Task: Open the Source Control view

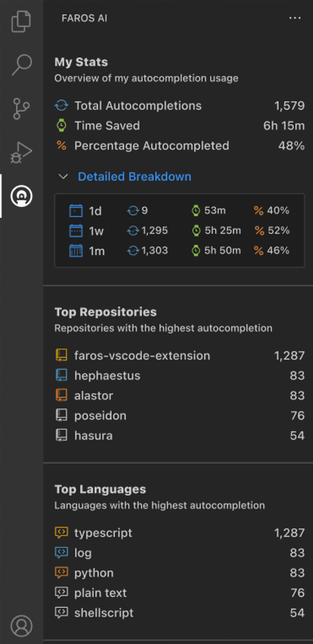Action: point(22,107)
